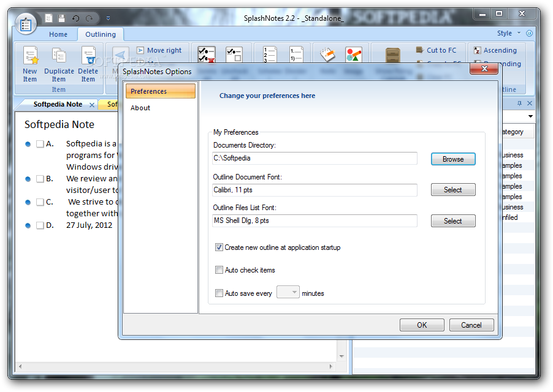This screenshot has height=392, width=553.
Task: Toggle the checkbox for item B
Action: [x=40, y=179]
